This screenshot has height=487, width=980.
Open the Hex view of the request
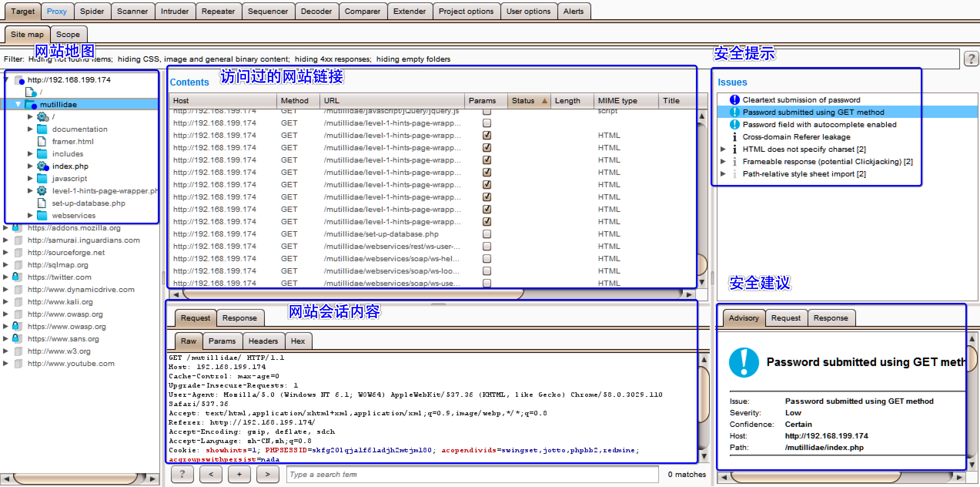click(298, 341)
